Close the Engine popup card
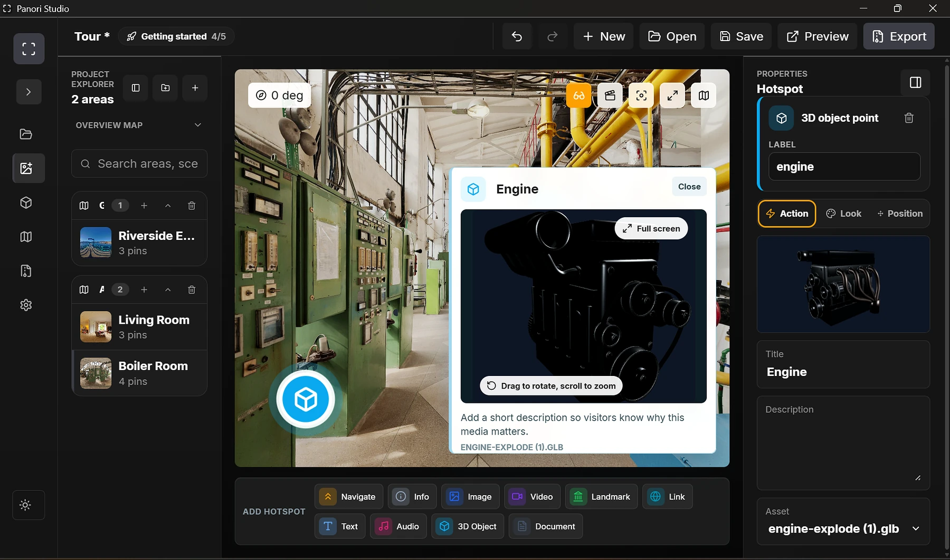950x560 pixels. click(x=689, y=187)
